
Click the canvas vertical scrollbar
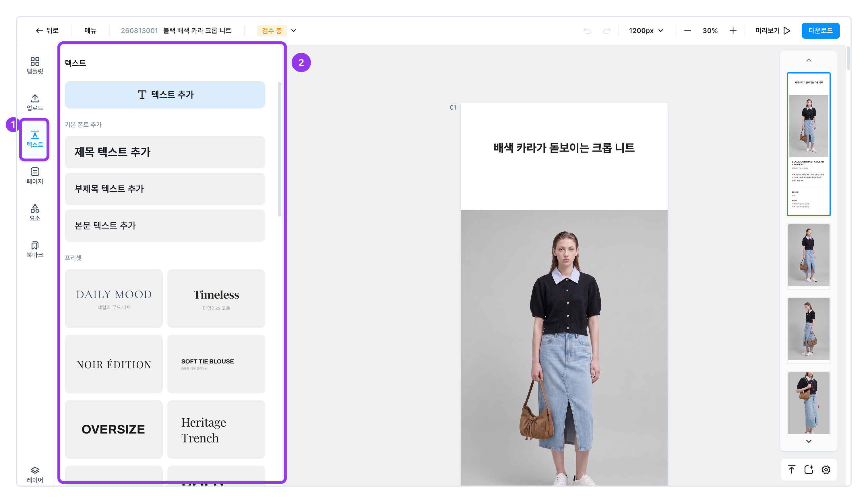click(x=848, y=59)
